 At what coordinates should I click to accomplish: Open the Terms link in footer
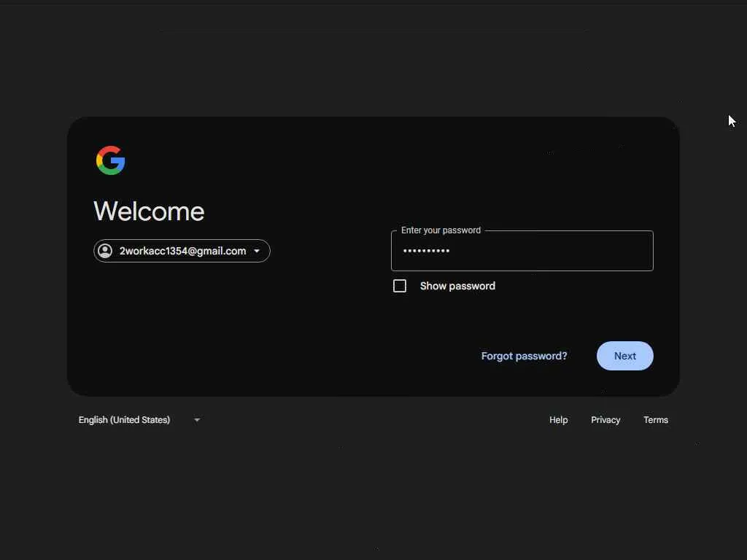656,419
